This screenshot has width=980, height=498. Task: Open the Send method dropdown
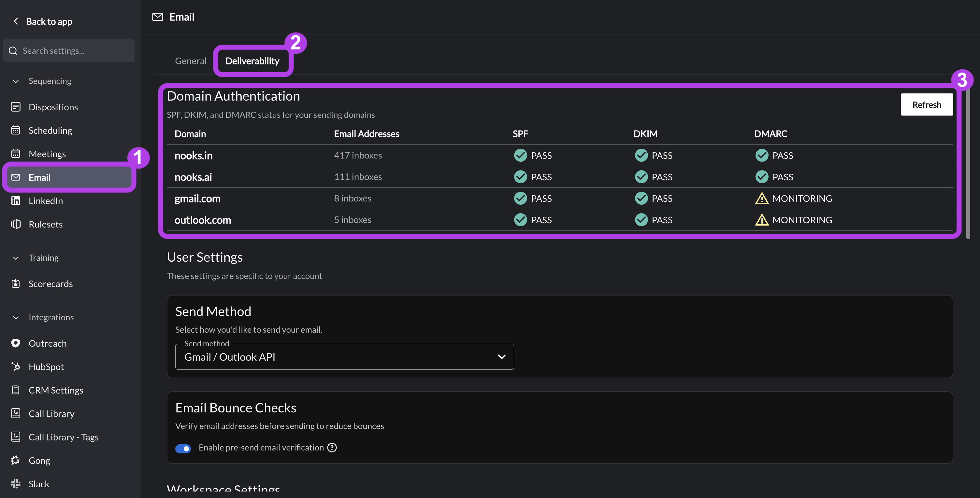344,357
